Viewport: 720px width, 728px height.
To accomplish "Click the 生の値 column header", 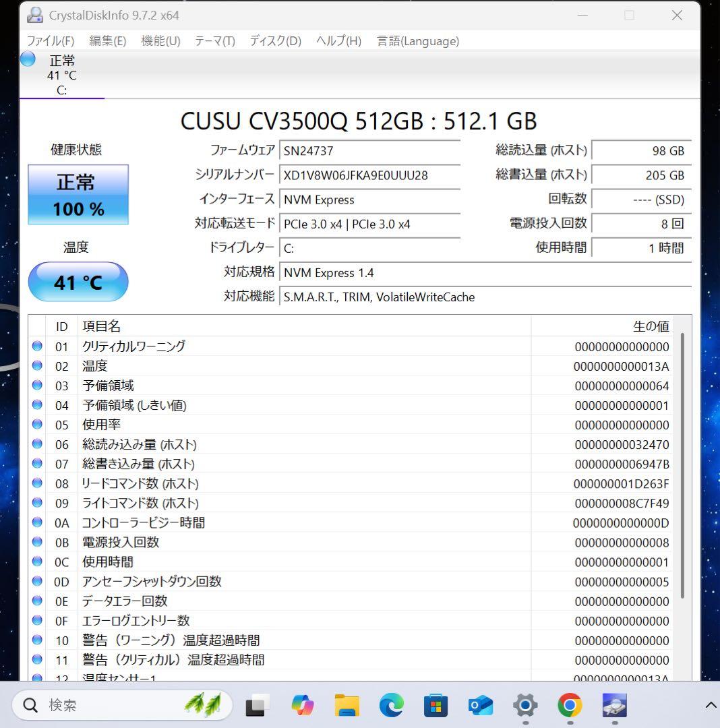I will click(601, 326).
